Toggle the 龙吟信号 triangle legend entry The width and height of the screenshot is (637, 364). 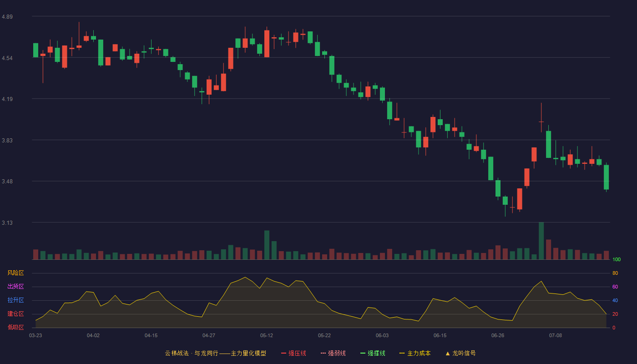460,353
